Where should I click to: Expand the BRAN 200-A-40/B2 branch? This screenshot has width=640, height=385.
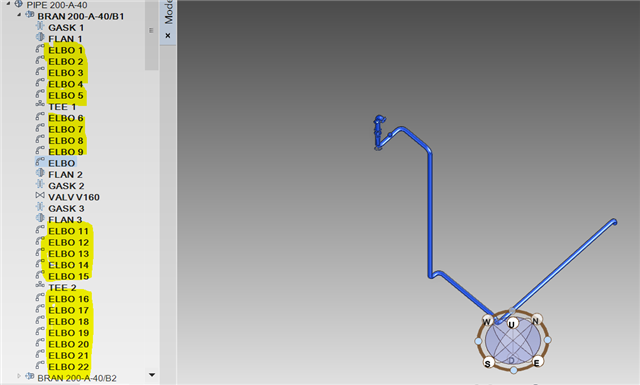tap(18, 376)
